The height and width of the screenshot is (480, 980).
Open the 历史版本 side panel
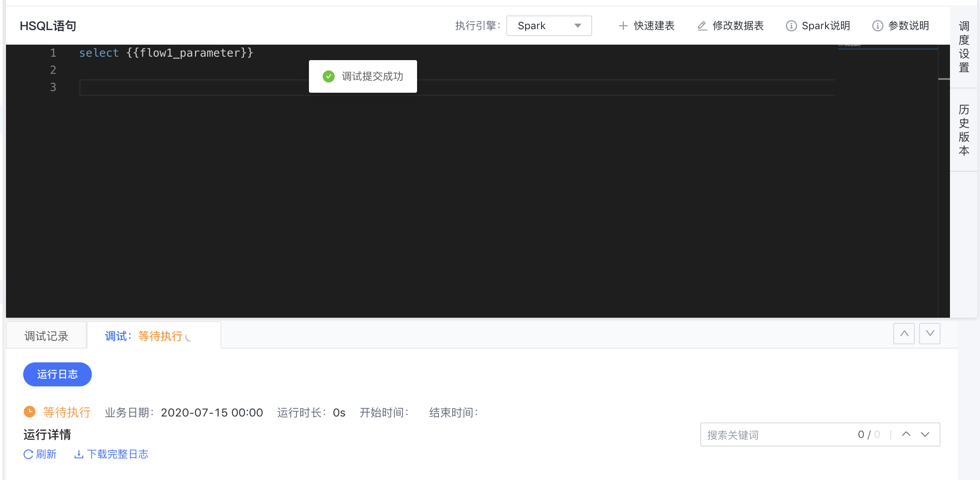964,130
